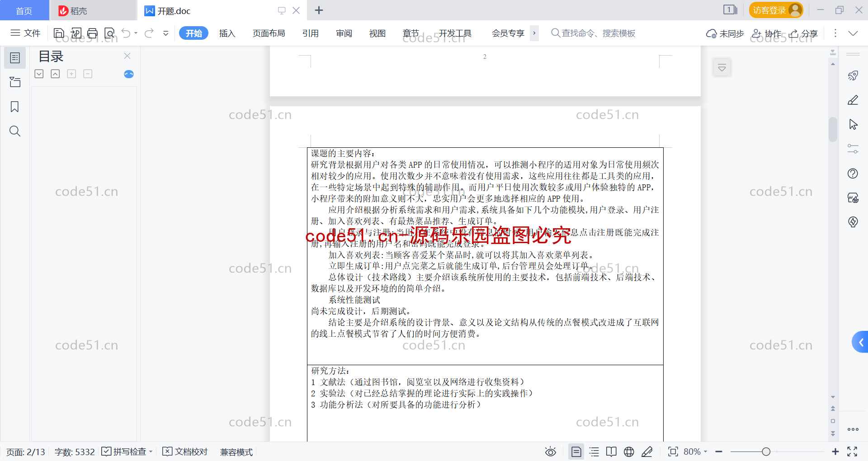Switch to reading mode book icon
Viewport: 868px width, 461px height.
point(611,452)
